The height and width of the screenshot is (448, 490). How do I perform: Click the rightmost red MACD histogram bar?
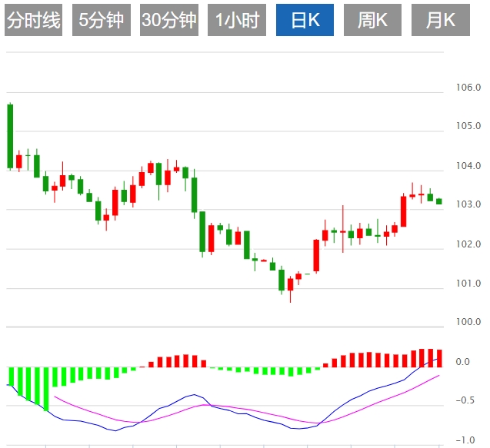[x=438, y=359]
